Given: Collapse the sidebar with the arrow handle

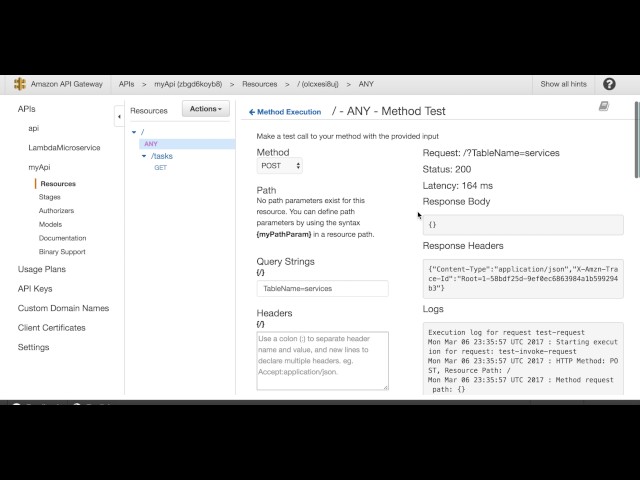Looking at the screenshot, I should pyautogui.click(x=119, y=117).
